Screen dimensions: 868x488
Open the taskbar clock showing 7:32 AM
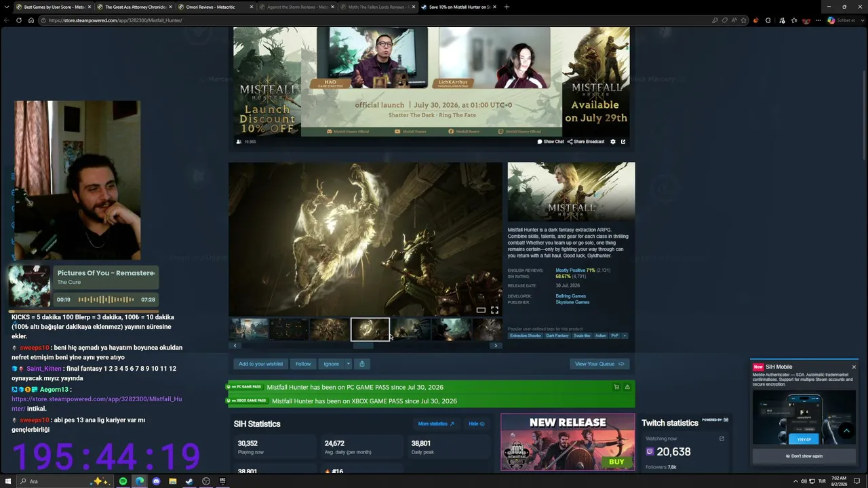[839, 481]
